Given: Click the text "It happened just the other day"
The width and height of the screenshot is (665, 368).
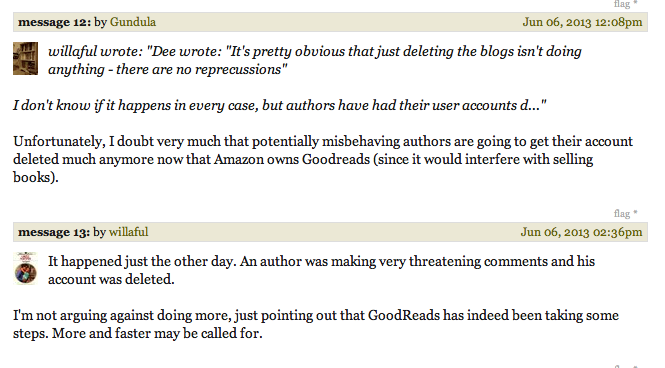Looking at the screenshot, I should pos(141,261).
